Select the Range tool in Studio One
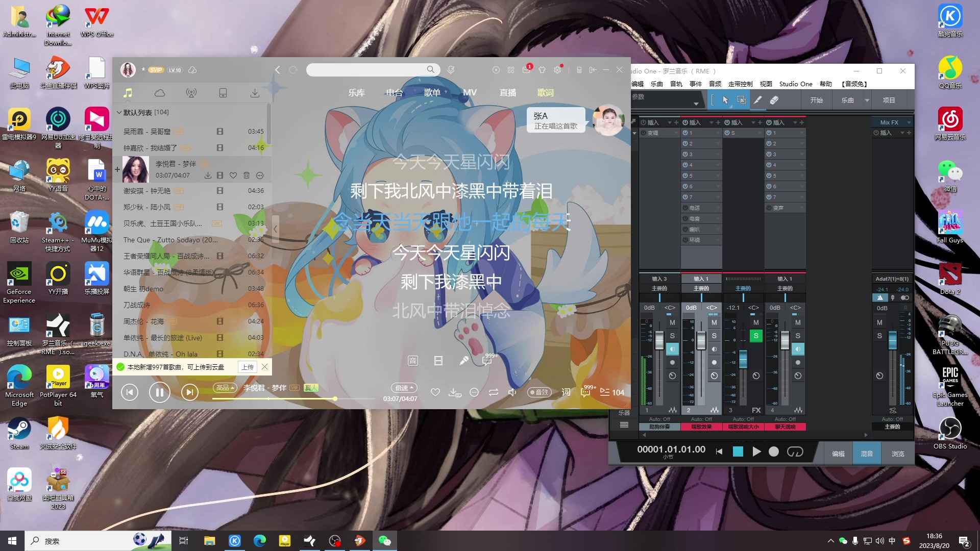 pos(742,101)
